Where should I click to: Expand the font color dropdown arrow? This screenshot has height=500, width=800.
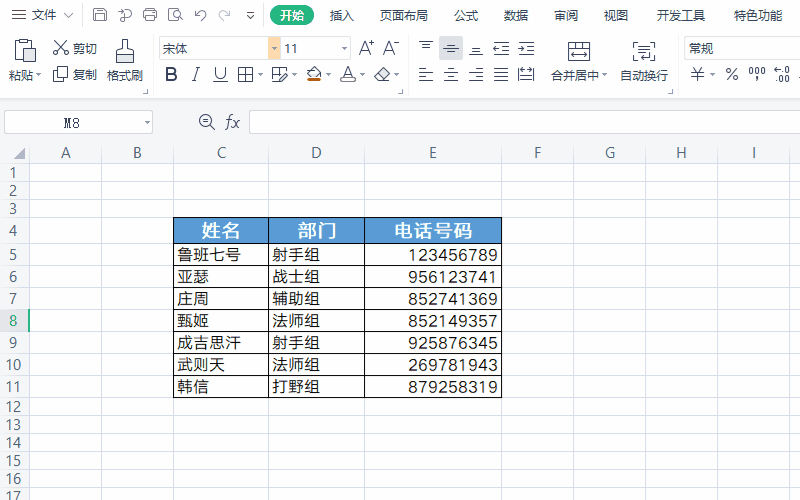[x=362, y=75]
